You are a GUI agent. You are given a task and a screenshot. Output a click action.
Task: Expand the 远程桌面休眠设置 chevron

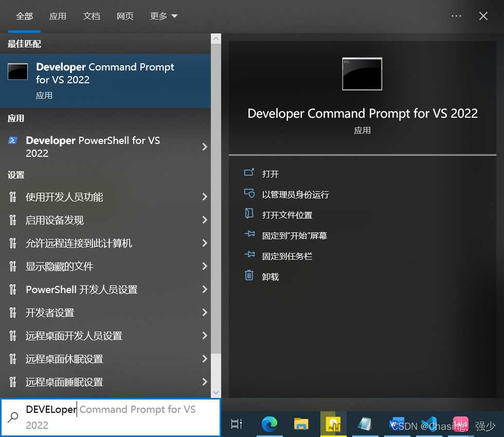(x=205, y=359)
